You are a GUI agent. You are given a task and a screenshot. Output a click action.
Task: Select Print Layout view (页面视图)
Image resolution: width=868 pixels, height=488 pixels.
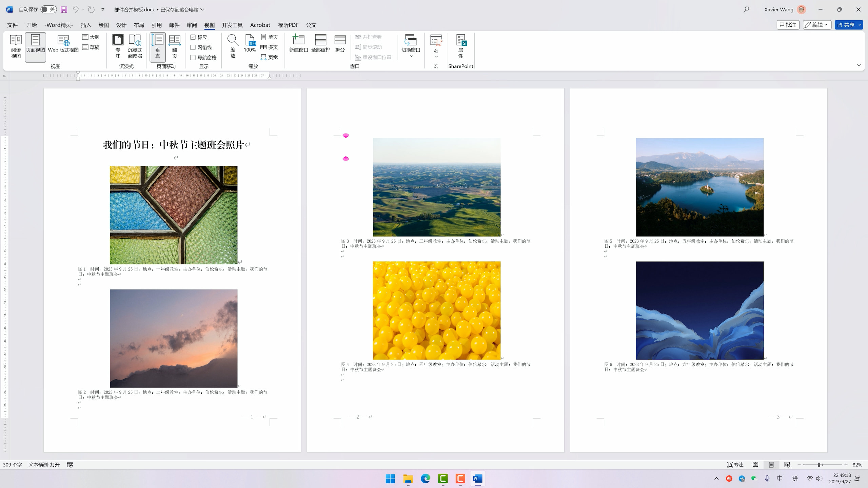click(x=35, y=47)
